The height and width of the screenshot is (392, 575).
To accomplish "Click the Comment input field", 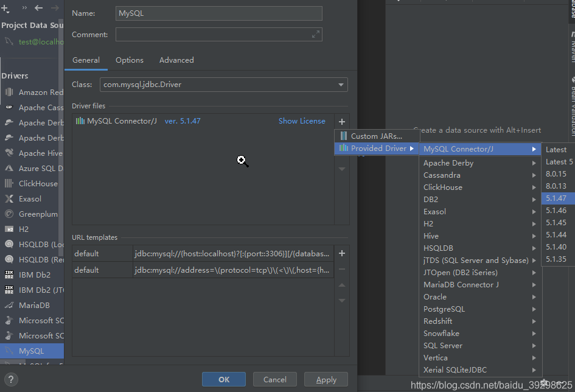I will (219, 35).
